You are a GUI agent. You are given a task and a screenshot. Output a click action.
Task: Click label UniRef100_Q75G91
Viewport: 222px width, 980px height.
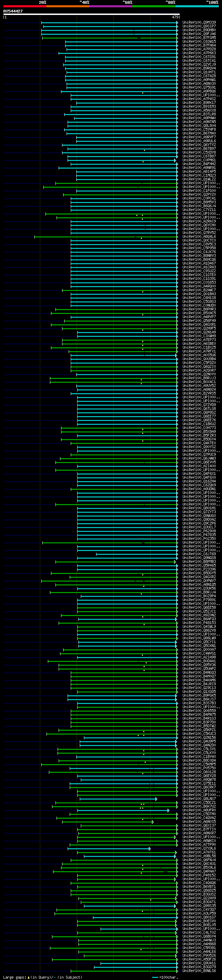pyautogui.click(x=199, y=88)
